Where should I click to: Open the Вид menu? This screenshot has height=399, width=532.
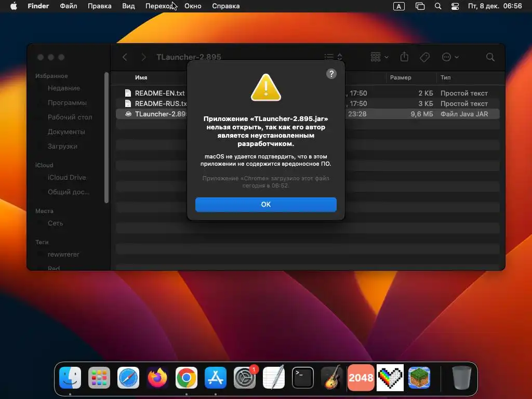click(128, 6)
